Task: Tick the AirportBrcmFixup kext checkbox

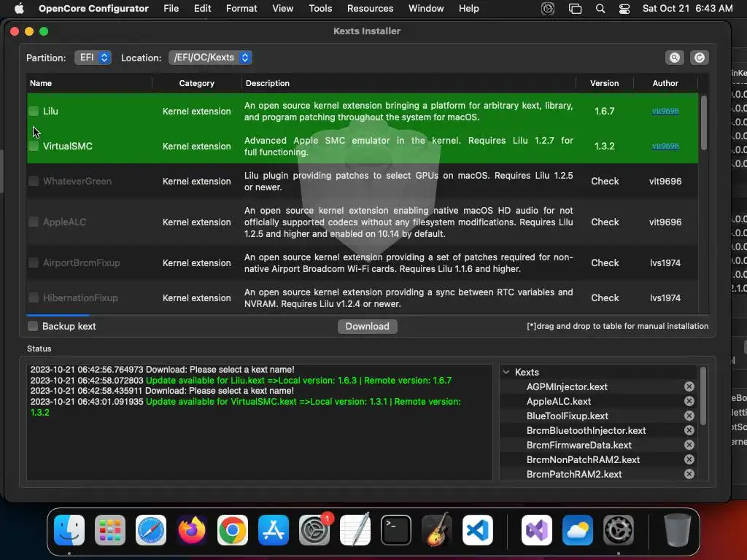Action: (34, 262)
